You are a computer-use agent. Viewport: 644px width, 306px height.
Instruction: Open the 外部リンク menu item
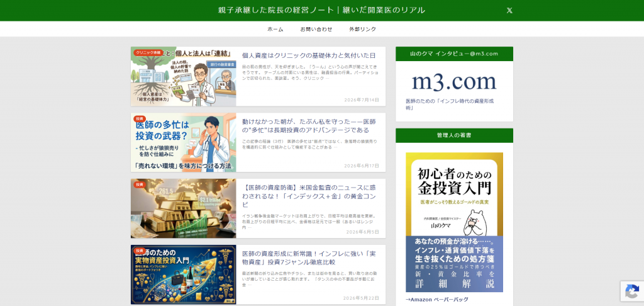[x=363, y=29]
